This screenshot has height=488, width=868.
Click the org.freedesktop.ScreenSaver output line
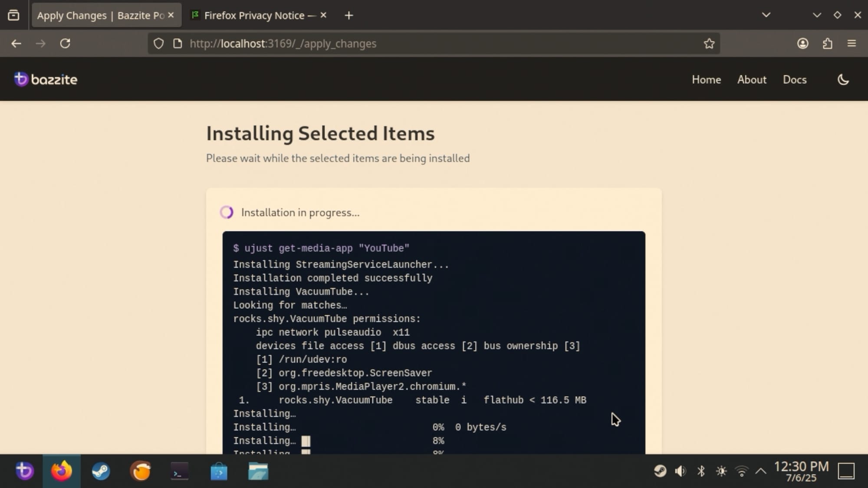(x=344, y=373)
